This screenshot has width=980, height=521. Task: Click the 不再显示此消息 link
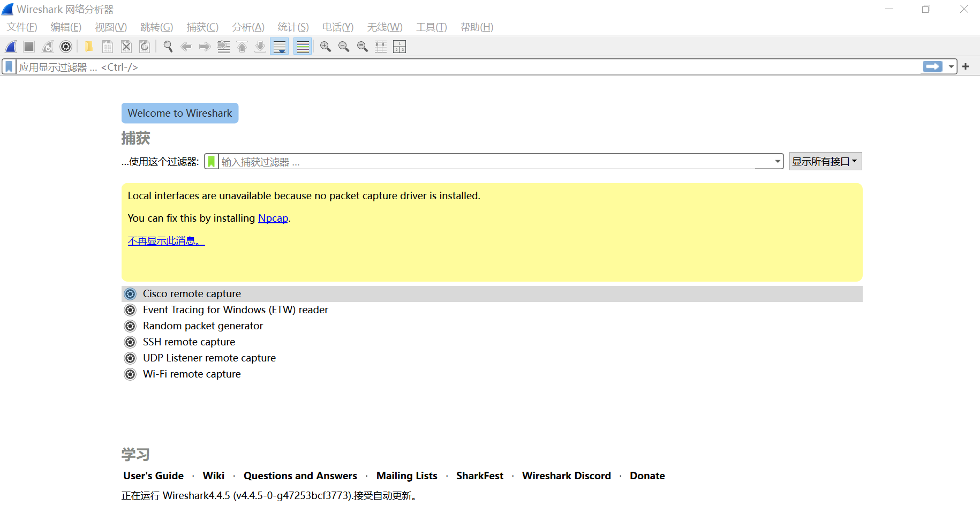tap(166, 241)
